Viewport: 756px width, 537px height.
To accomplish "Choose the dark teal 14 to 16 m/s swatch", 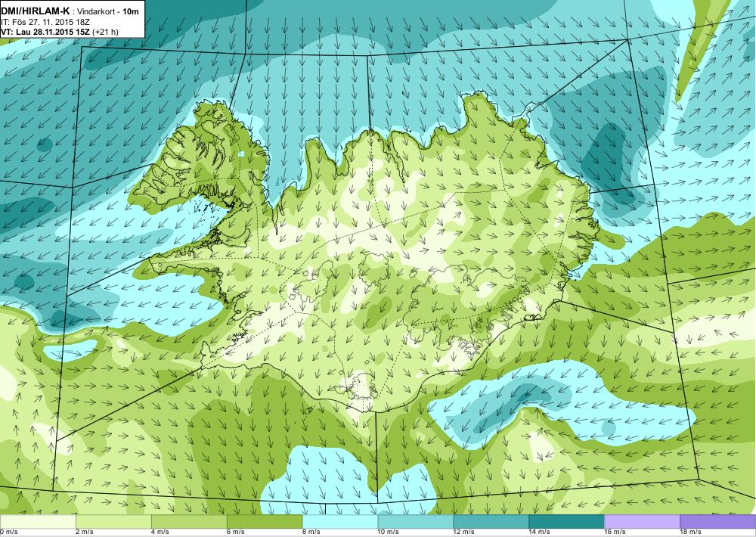I will 566,521.
